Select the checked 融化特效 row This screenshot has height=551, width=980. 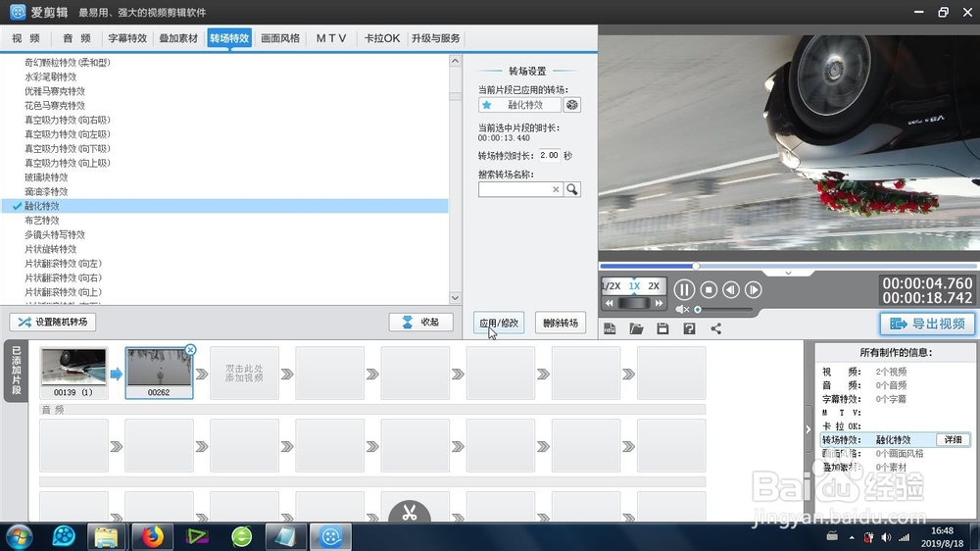pyautogui.click(x=225, y=206)
